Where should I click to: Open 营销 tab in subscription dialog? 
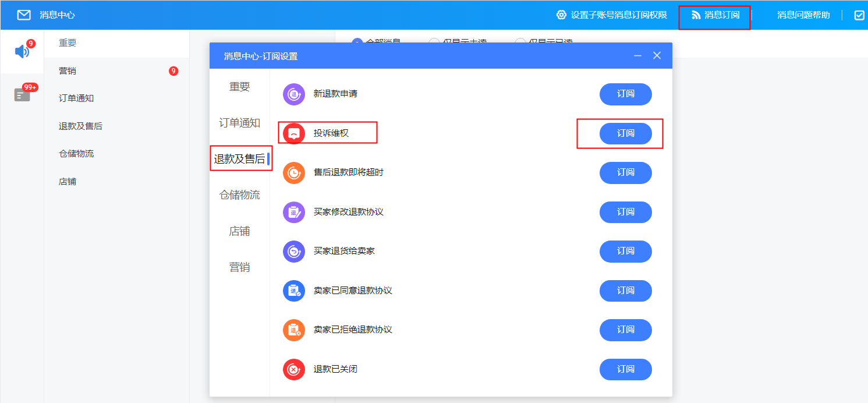click(x=239, y=267)
